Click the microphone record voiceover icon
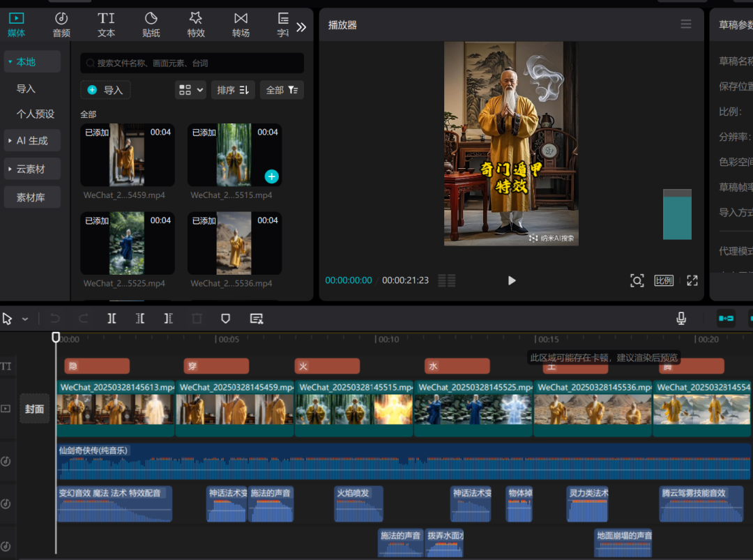753x560 pixels. pos(681,319)
